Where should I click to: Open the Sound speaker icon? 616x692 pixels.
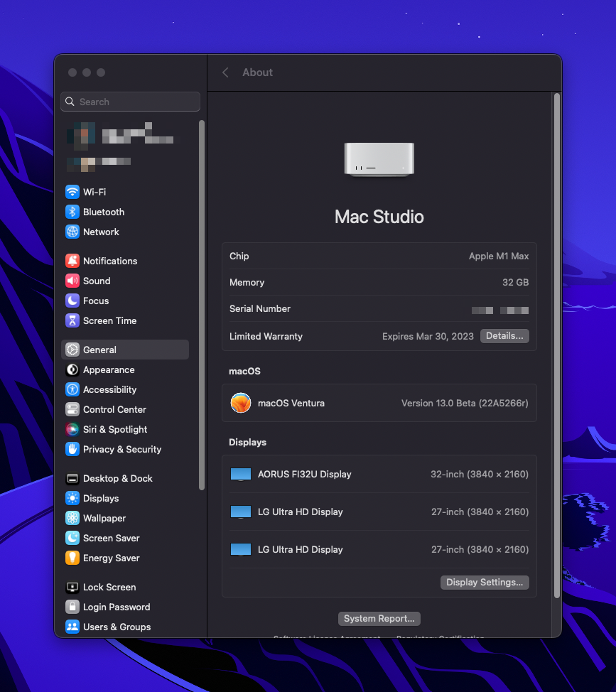(72, 281)
